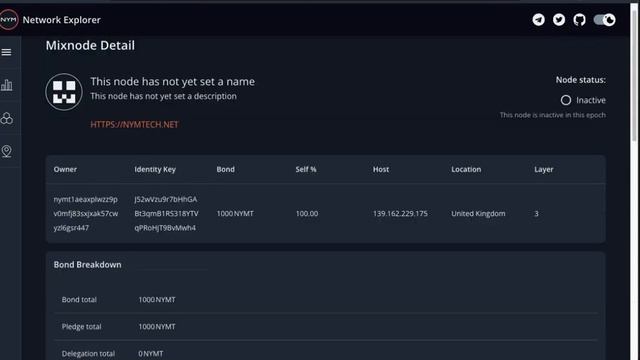The image size is (640, 360).
Task: Click the Owner column header
Action: click(x=65, y=169)
